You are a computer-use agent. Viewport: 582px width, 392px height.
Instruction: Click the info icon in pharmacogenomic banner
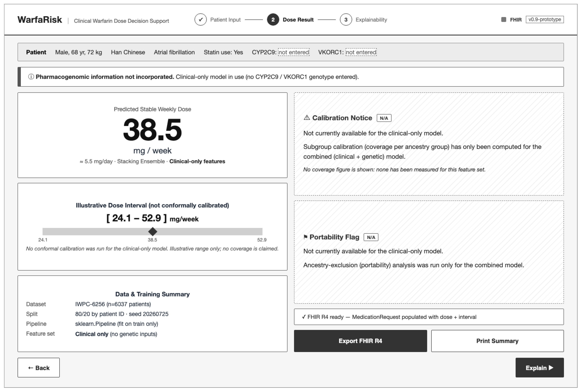click(x=31, y=77)
